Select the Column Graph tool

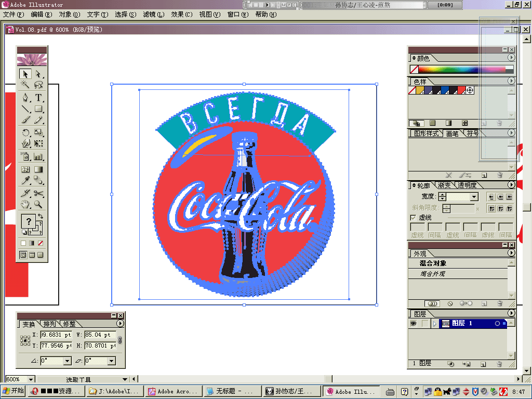tap(38, 156)
